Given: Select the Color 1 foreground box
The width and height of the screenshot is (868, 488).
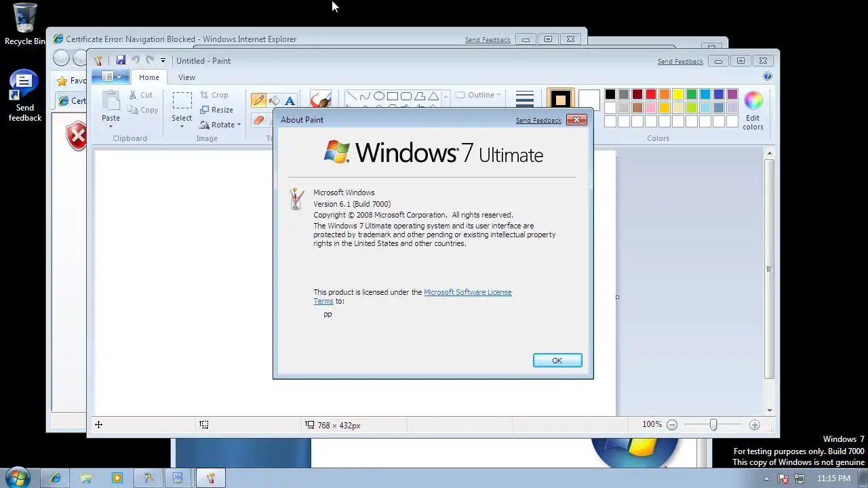Looking at the screenshot, I should (560, 100).
